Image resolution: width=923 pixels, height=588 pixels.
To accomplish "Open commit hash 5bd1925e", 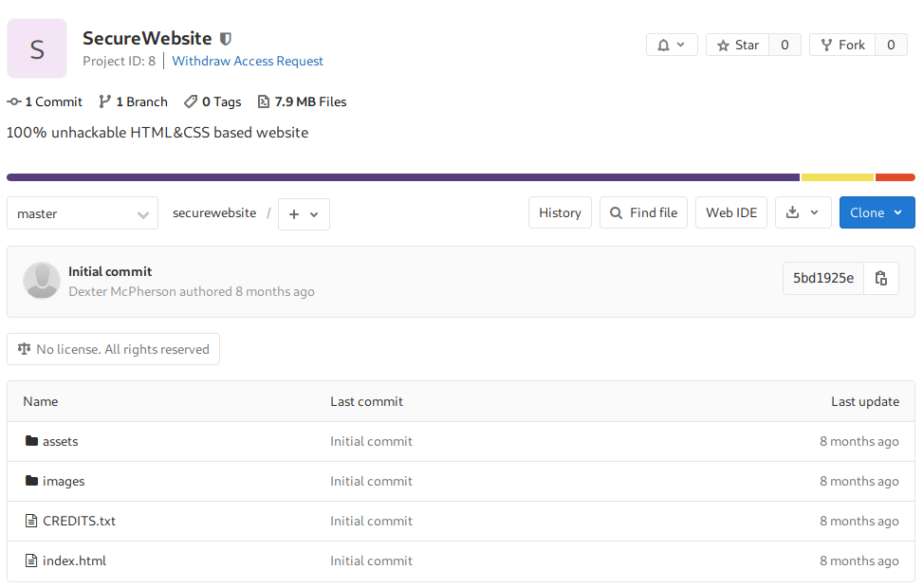I will click(x=822, y=278).
